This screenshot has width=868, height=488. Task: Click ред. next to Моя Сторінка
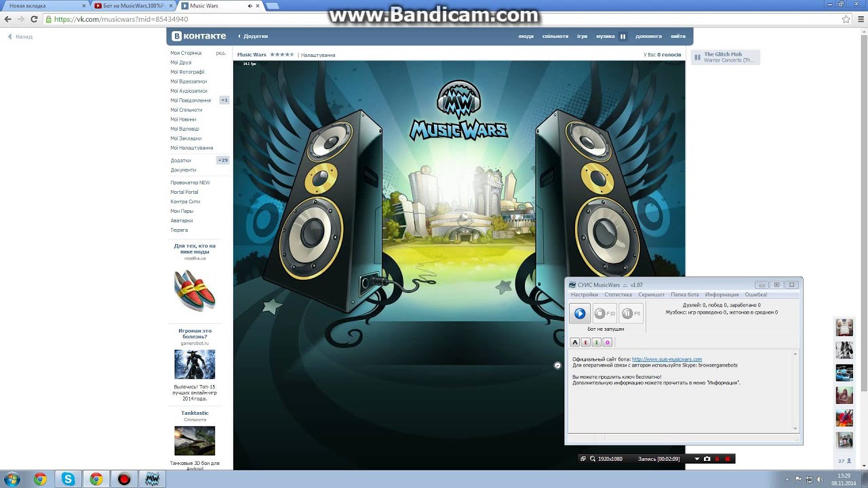tap(221, 53)
